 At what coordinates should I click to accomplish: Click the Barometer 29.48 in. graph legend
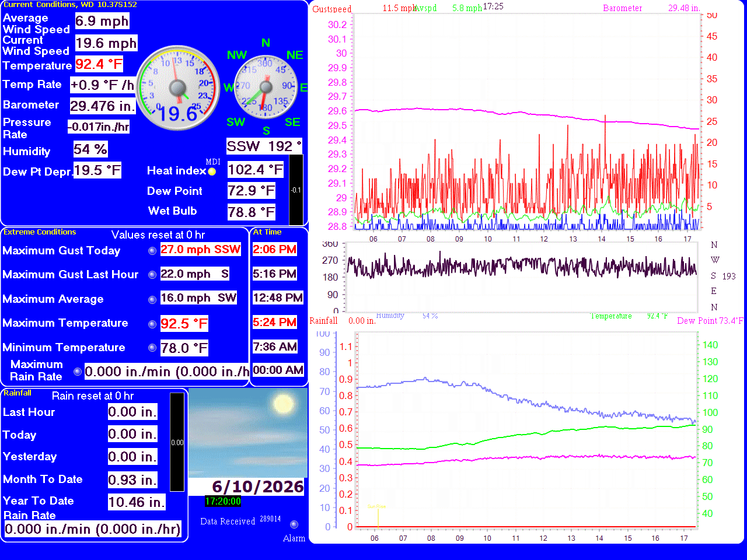point(651,8)
